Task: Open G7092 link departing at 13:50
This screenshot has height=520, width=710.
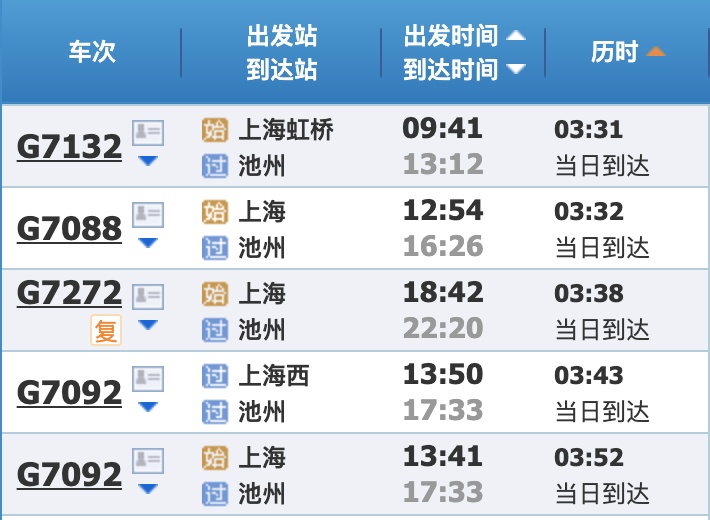Action: [x=69, y=393]
